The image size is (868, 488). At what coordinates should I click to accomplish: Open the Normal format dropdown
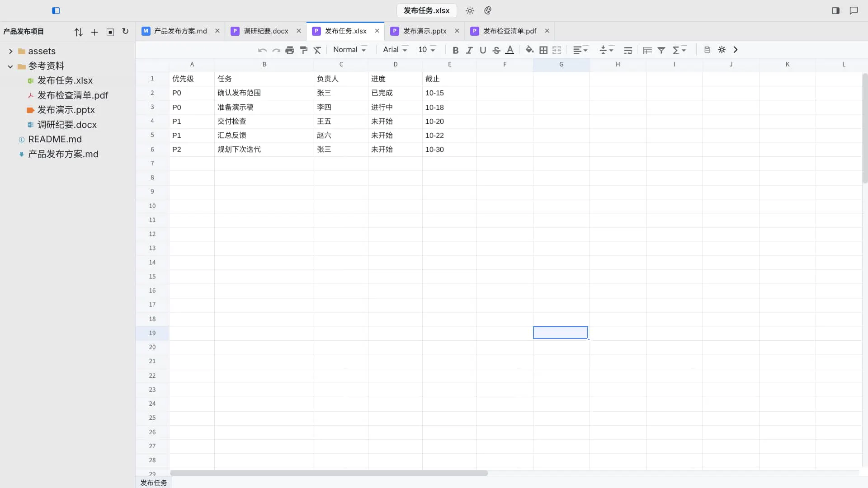pyautogui.click(x=349, y=50)
